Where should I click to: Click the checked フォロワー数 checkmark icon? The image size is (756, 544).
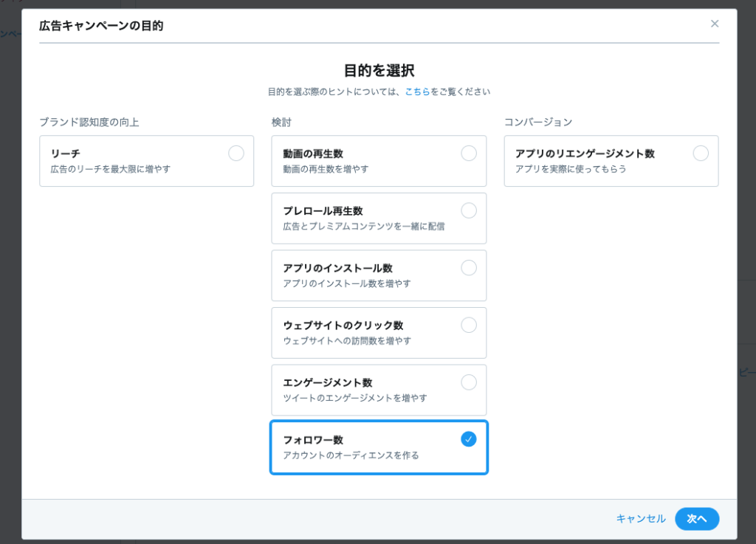pos(469,439)
